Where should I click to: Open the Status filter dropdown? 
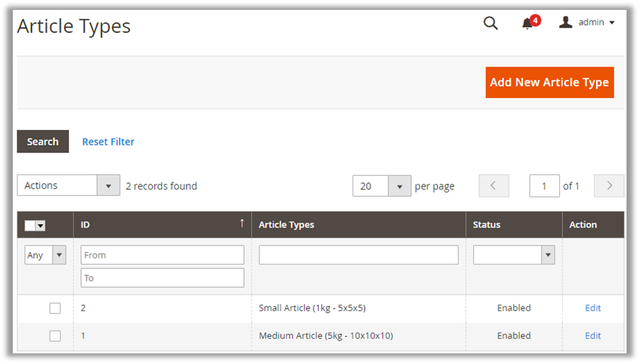pos(547,255)
